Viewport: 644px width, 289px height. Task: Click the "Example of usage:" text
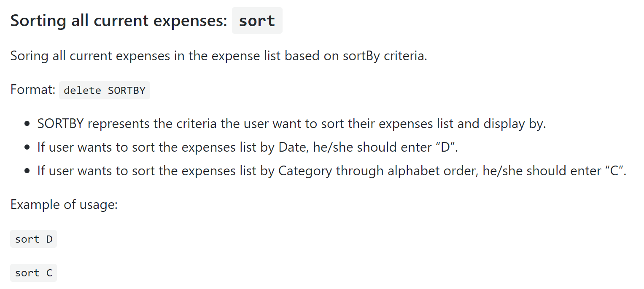(64, 205)
